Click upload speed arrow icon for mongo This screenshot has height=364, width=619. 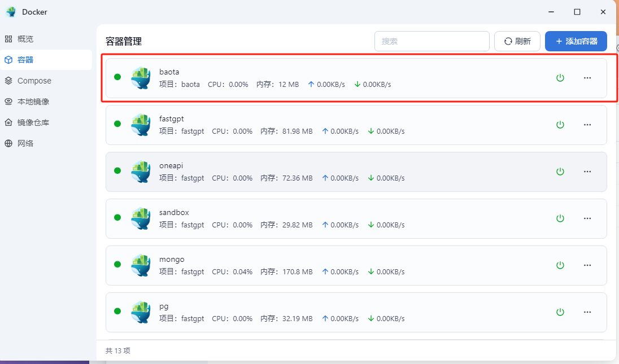[325, 271]
